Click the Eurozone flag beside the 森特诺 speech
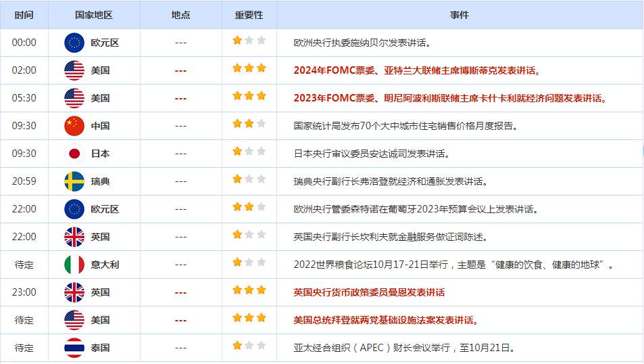 74,209
